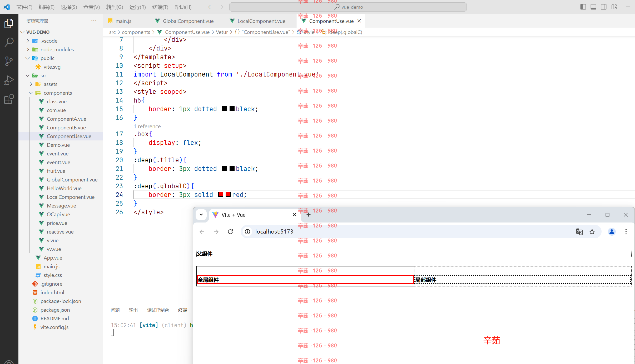Open the browser three-dot menu

[626, 231]
